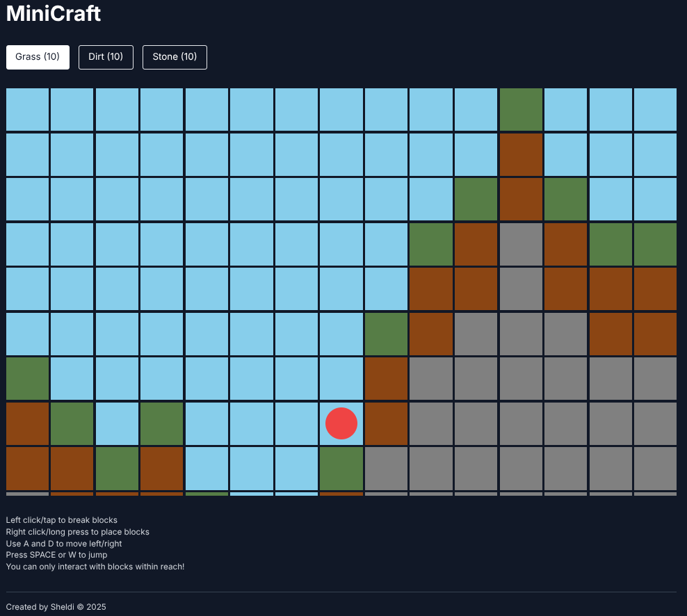Break the grass block left of the player
Screen dimensions: 687x616
point(161,423)
